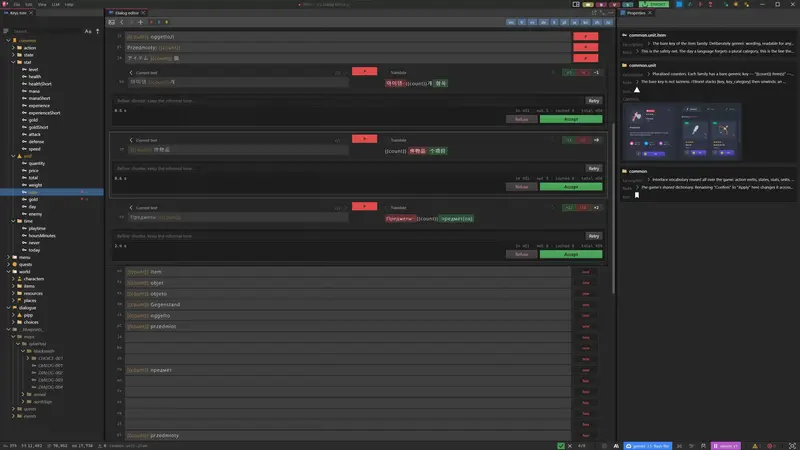Accept the Russian translation suggestion
Image resolution: width=800 pixels, height=450 pixels.
coord(571,254)
